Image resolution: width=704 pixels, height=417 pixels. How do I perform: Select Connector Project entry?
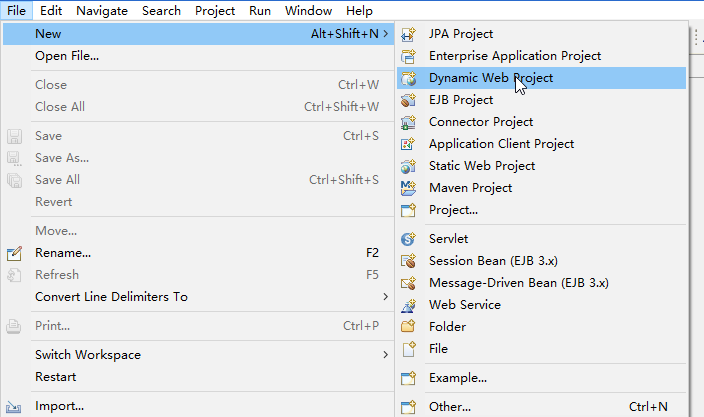point(541,122)
